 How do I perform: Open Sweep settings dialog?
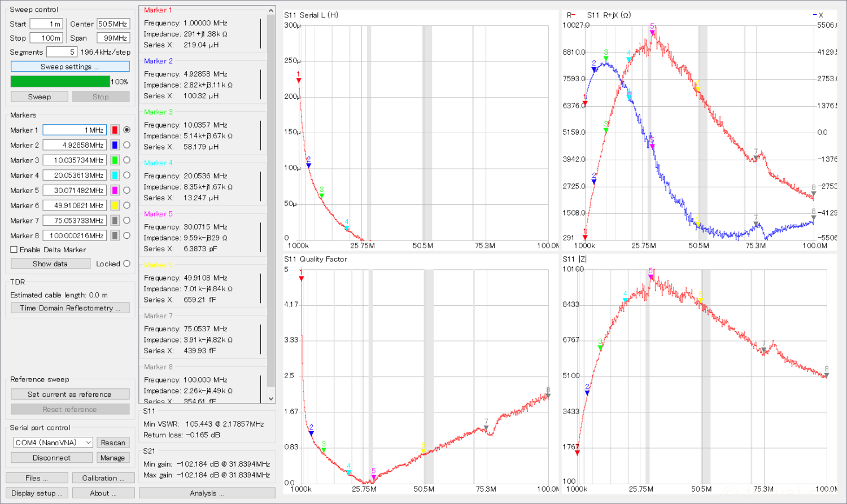point(70,67)
